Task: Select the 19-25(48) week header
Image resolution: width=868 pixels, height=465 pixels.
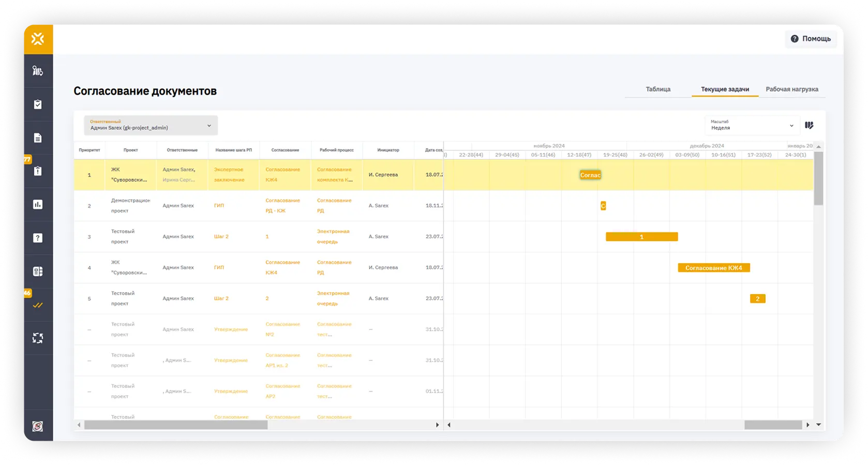Action: pos(615,155)
